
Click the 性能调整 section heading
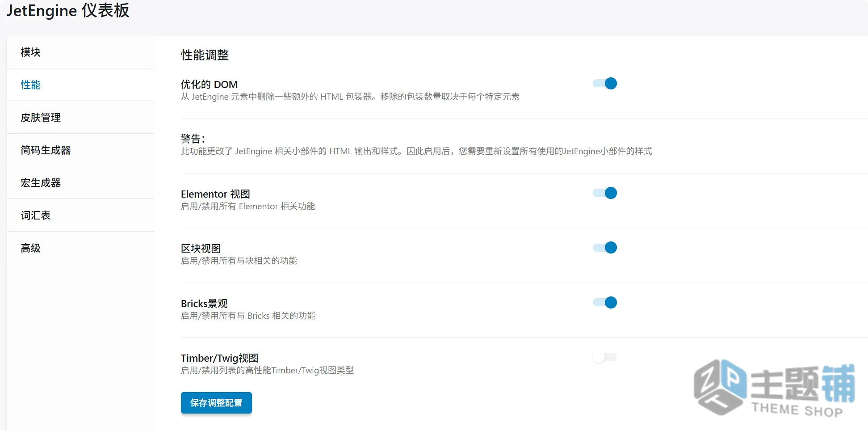pyautogui.click(x=205, y=55)
